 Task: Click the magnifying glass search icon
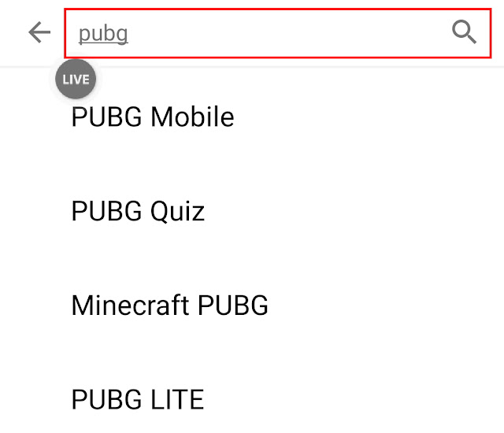click(x=464, y=31)
